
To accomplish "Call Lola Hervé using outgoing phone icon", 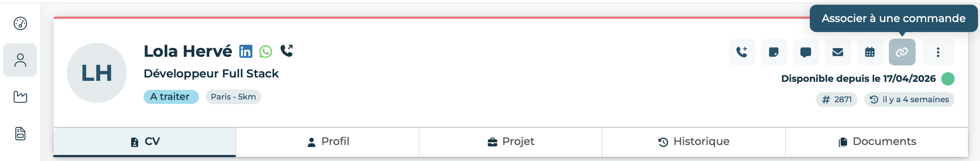I will point(286,51).
